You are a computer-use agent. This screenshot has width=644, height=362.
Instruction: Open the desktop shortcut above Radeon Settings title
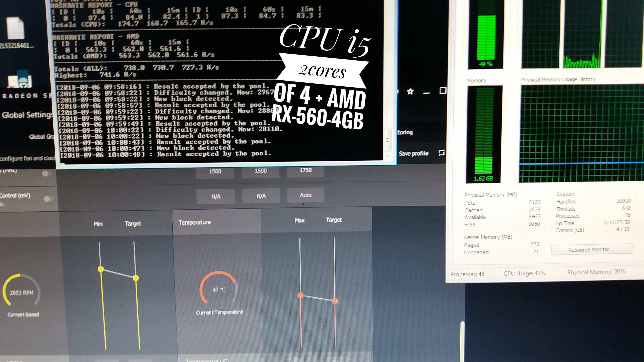point(20,79)
